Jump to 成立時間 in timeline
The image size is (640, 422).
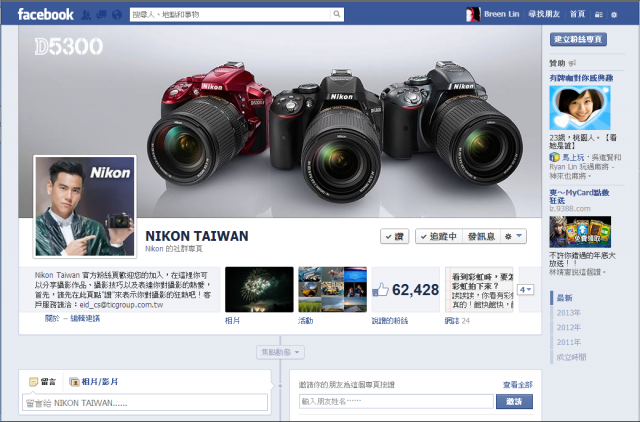tap(571, 357)
